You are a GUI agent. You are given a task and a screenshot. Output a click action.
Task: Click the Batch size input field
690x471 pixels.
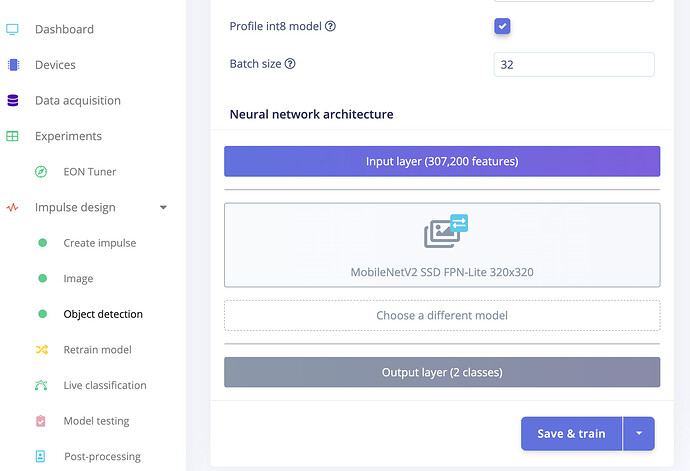574,64
